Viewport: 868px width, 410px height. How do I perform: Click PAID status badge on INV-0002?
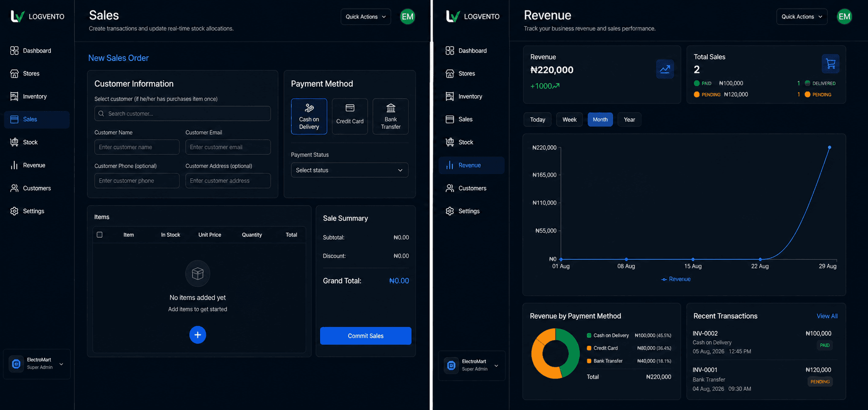pyautogui.click(x=825, y=345)
